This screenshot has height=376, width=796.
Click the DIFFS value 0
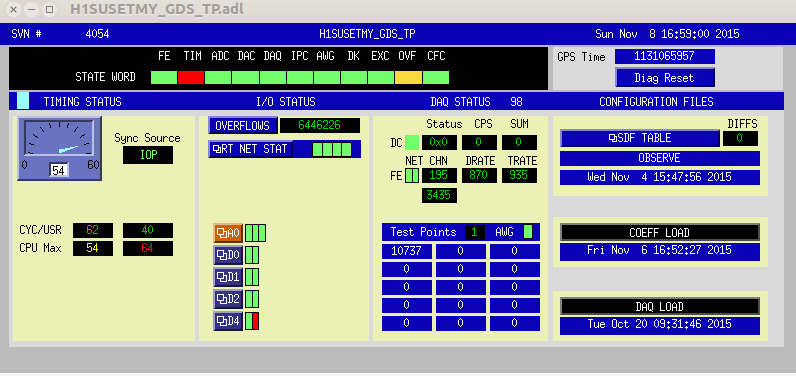(x=740, y=139)
